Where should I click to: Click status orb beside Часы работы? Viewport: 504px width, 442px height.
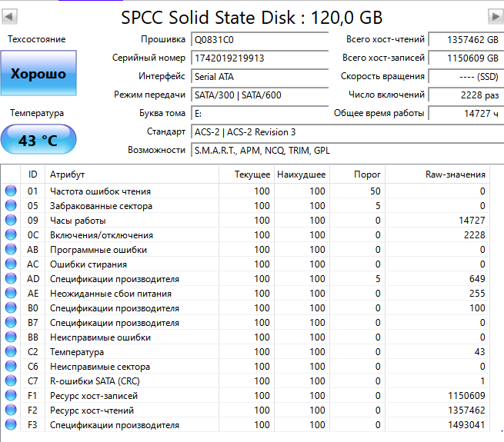click(x=11, y=221)
